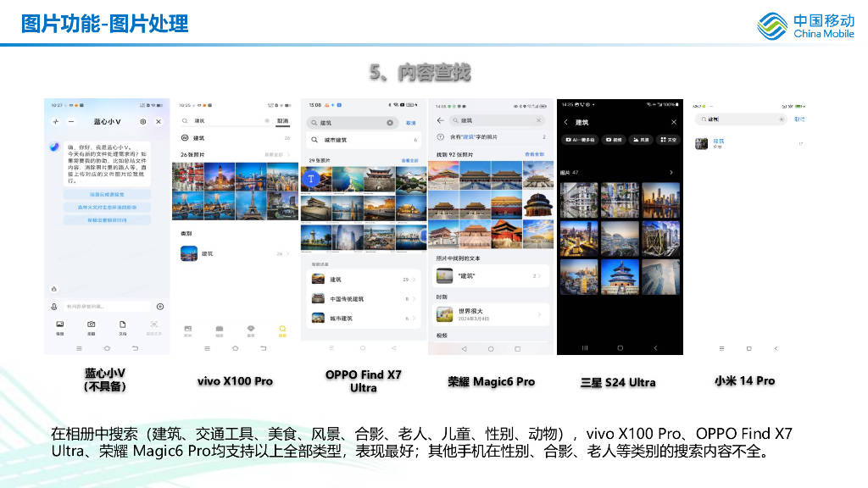Select yellow search tab in vivo bottom bar
Viewport: 868px width, 488px height.
282,331
